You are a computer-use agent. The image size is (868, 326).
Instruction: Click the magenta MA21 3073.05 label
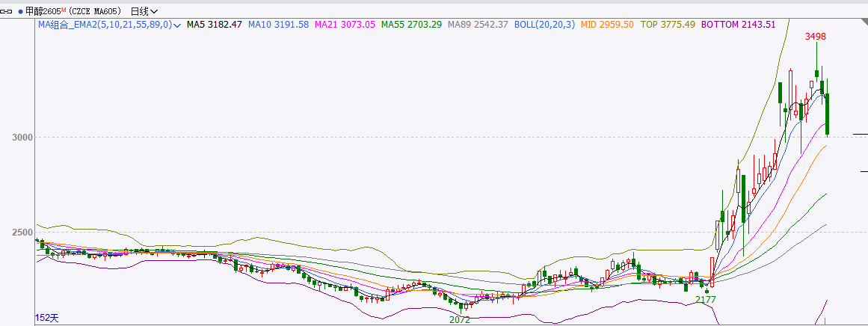[x=345, y=25]
